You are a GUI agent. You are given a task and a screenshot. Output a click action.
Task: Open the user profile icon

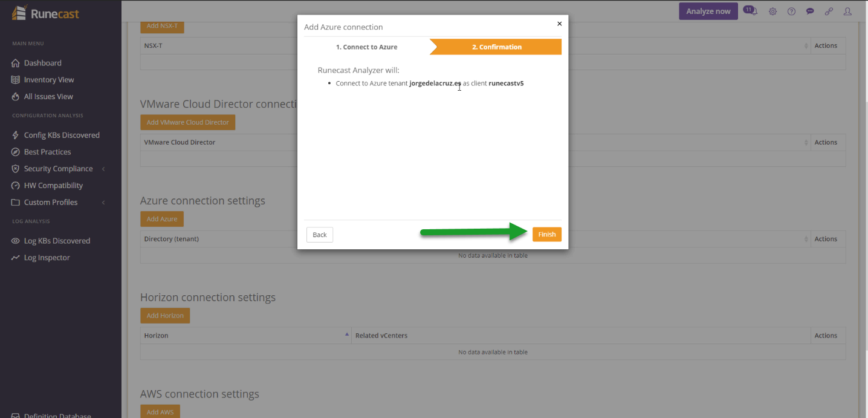tap(847, 11)
